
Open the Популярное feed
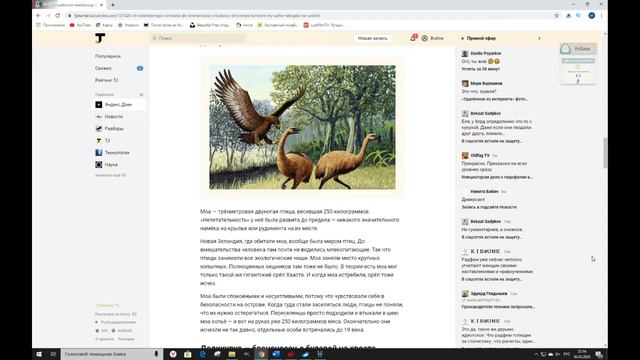click(x=108, y=56)
